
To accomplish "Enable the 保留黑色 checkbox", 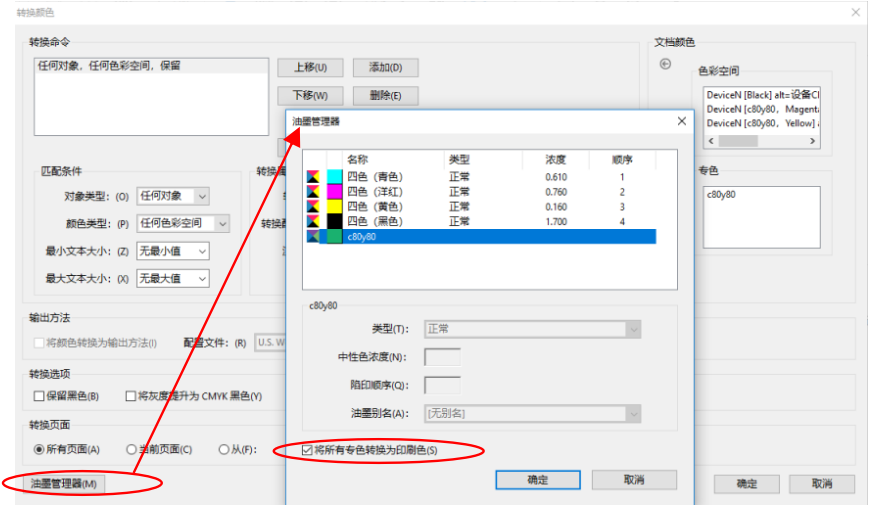I will (x=38, y=396).
